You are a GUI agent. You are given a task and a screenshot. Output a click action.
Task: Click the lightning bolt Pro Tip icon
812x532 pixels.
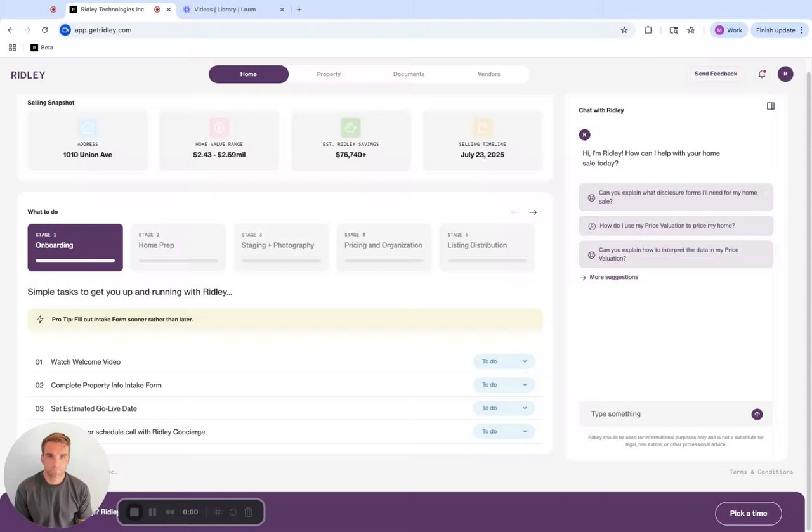pos(41,319)
